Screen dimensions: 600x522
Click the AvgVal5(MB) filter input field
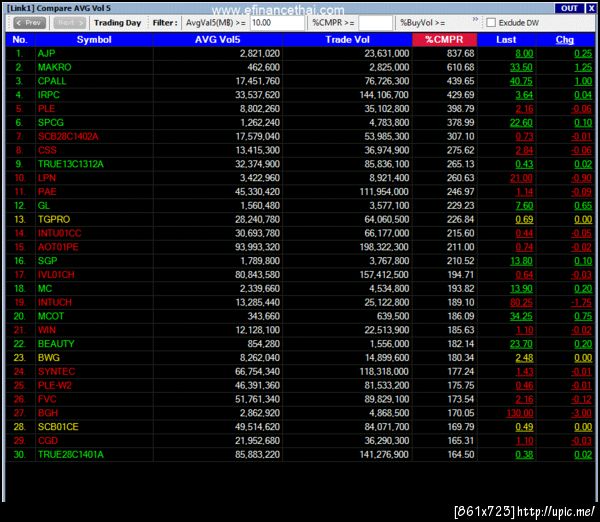coord(277,23)
